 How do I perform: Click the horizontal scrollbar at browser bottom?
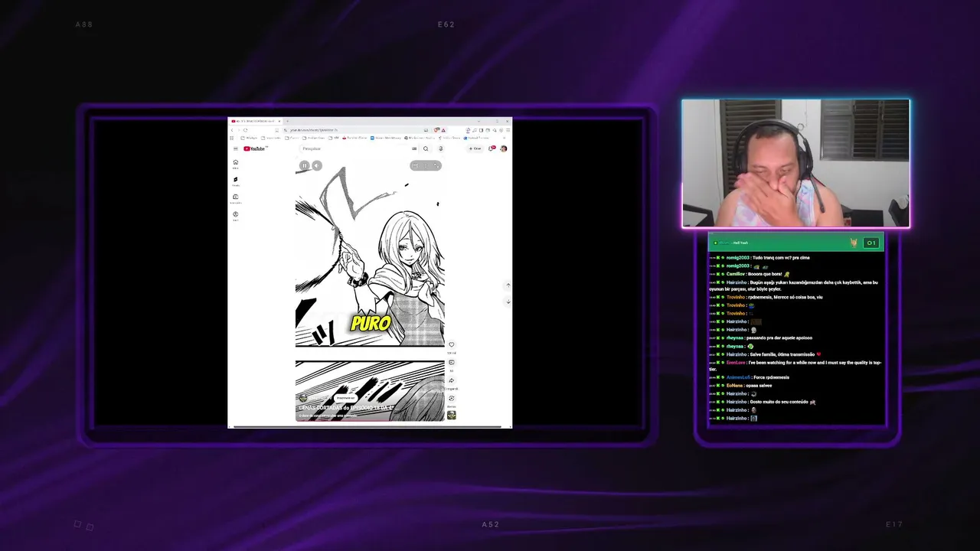tap(367, 426)
